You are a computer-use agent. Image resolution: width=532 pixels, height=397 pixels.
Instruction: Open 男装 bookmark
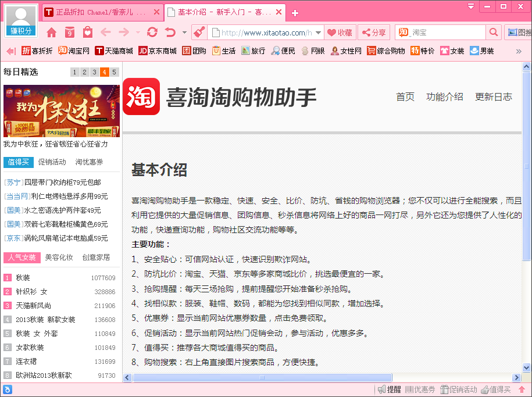coord(482,51)
